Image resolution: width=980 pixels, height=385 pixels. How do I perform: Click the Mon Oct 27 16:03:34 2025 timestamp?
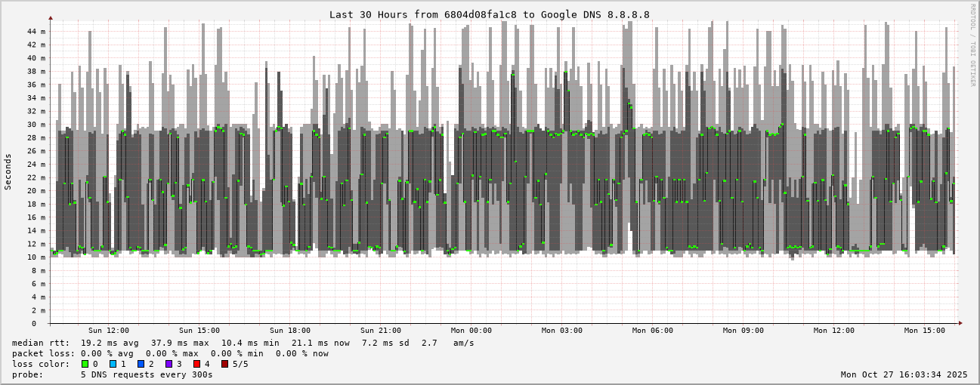pyautogui.click(x=904, y=374)
